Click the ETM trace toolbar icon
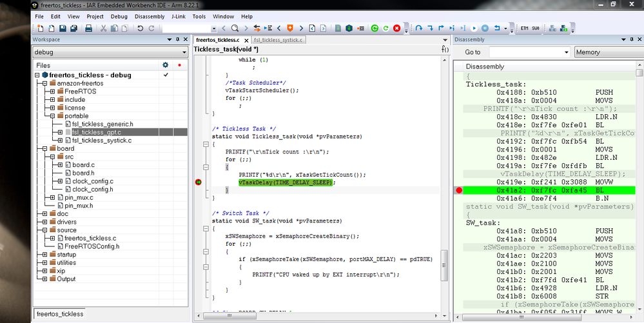Screen dimensions: 644x323 [x=524, y=28]
